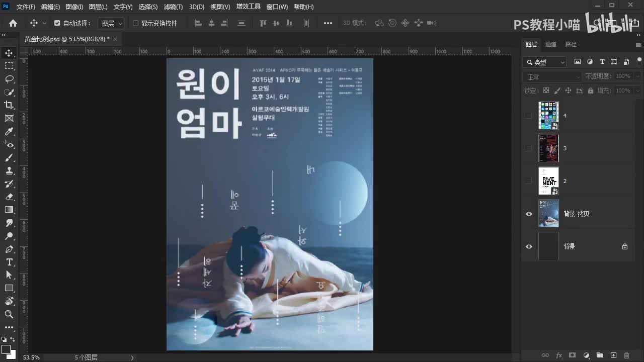Select the History Brush tool
This screenshot has width=644, height=362.
click(9, 184)
